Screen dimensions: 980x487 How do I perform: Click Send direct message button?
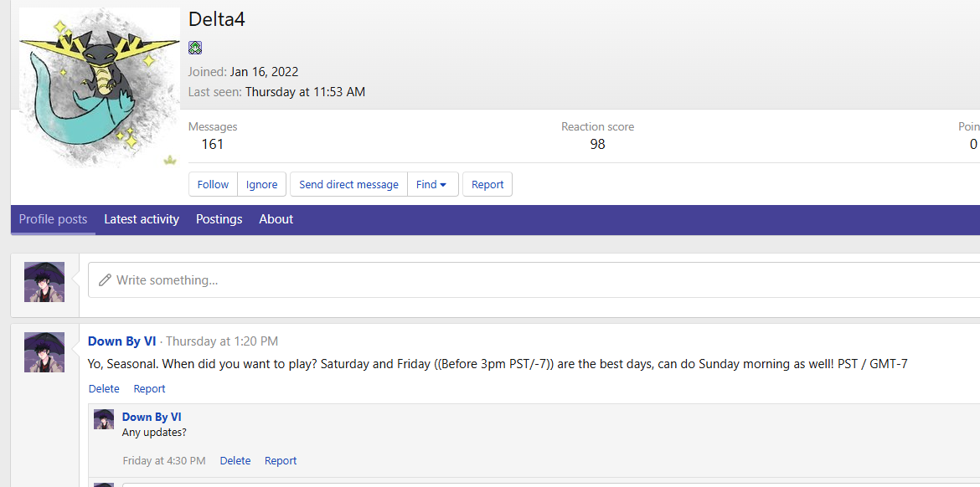click(348, 184)
